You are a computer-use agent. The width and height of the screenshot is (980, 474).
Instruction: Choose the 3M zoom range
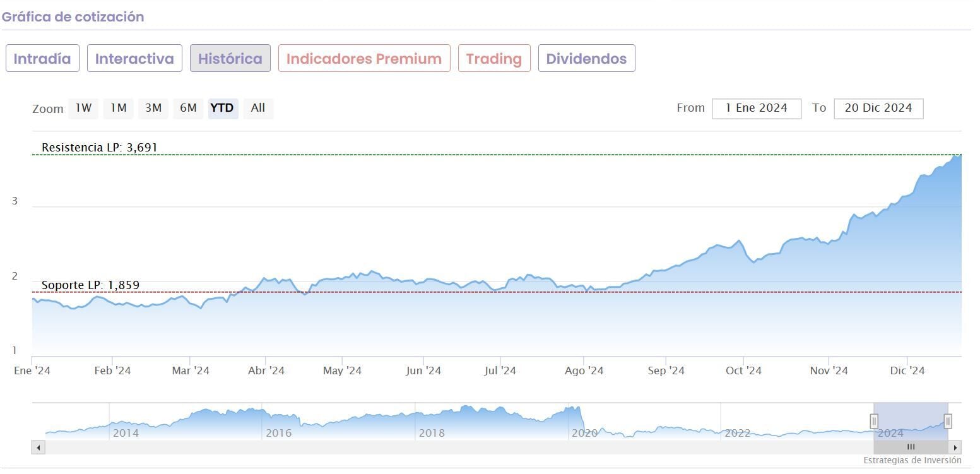tap(153, 108)
